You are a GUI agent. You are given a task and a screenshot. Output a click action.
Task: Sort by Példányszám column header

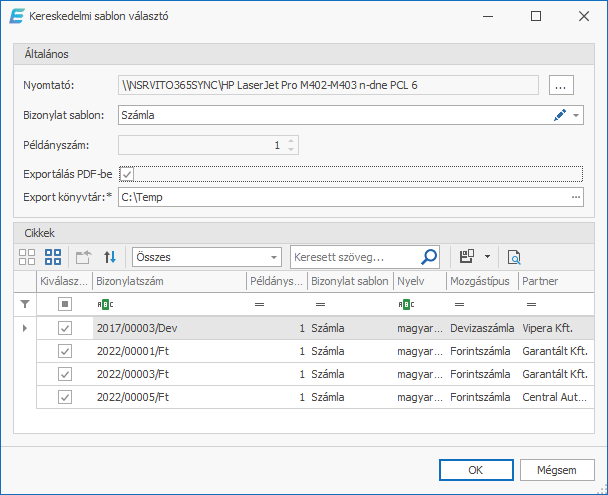[x=276, y=281]
